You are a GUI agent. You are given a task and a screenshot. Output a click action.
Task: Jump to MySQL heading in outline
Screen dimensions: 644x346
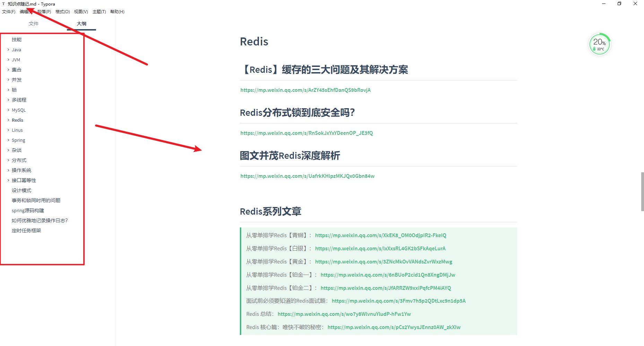pyautogui.click(x=19, y=110)
